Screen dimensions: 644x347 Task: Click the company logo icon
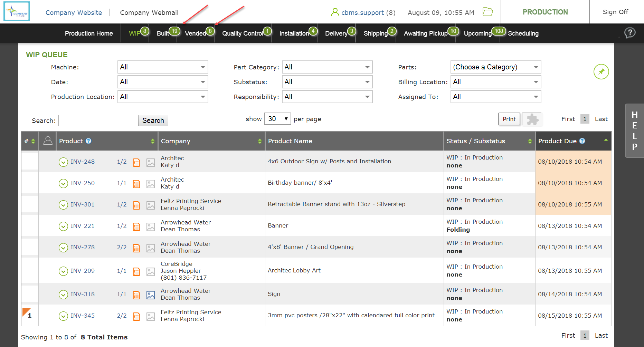click(x=17, y=11)
